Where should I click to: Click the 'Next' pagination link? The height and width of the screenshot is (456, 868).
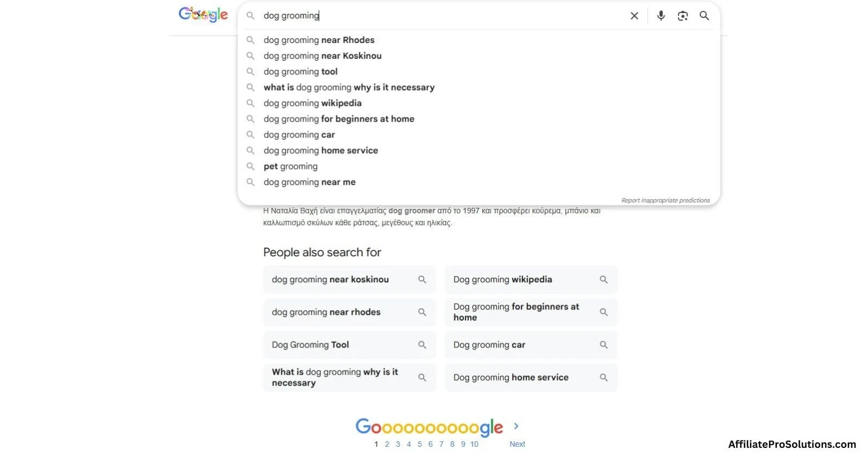[516, 444]
